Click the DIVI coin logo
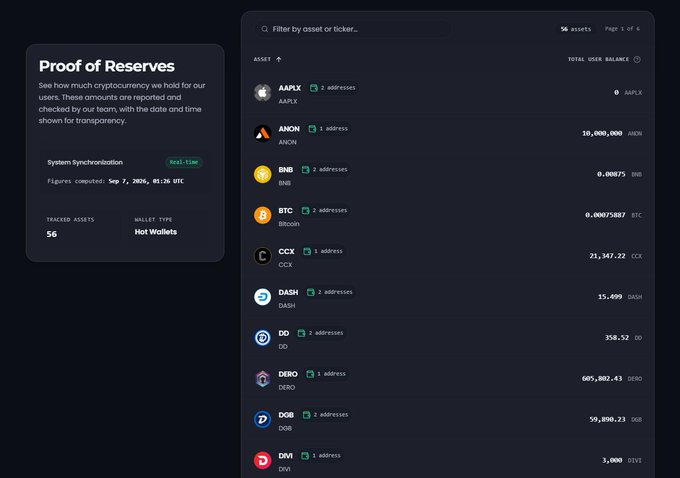 coord(262,460)
